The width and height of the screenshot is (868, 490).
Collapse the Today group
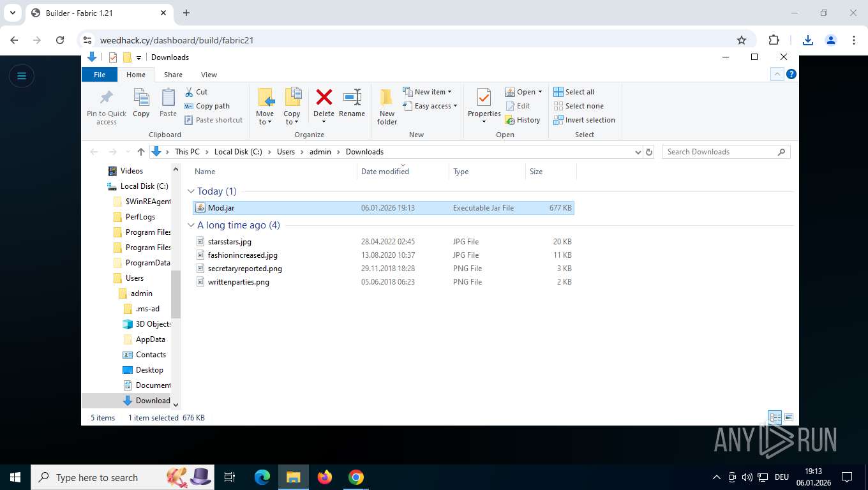coord(191,191)
